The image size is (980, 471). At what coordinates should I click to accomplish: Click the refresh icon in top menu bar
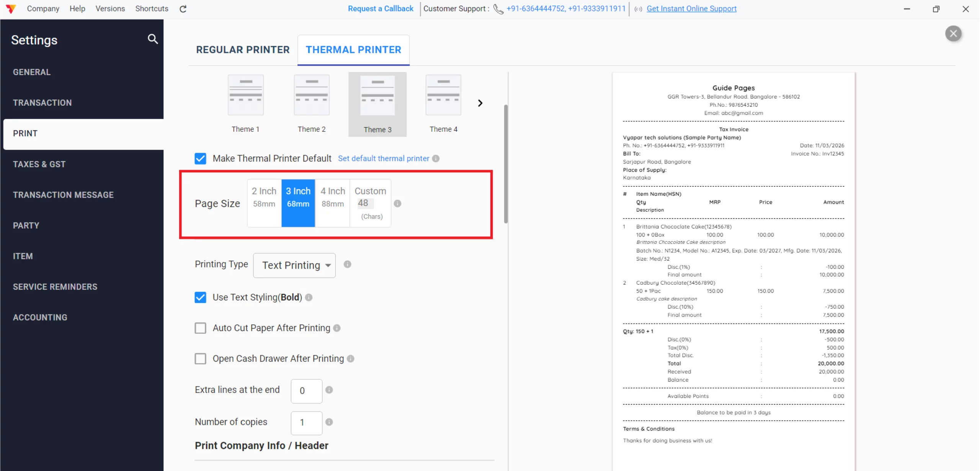click(183, 9)
